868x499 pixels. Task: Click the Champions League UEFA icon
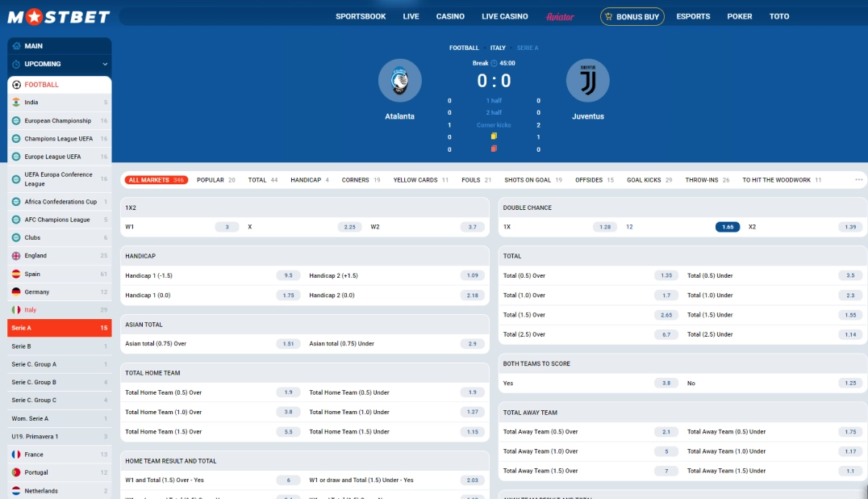pos(16,138)
